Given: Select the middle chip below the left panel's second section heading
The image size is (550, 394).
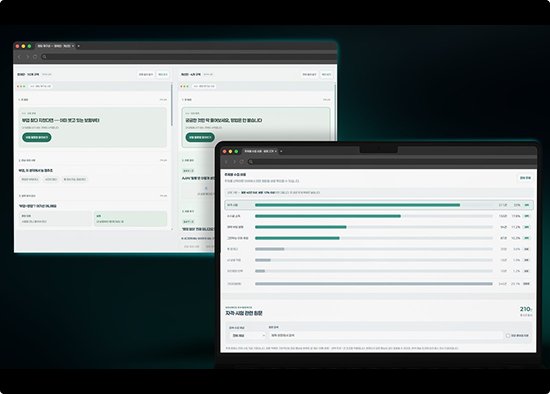Looking at the screenshot, I should [51, 179].
